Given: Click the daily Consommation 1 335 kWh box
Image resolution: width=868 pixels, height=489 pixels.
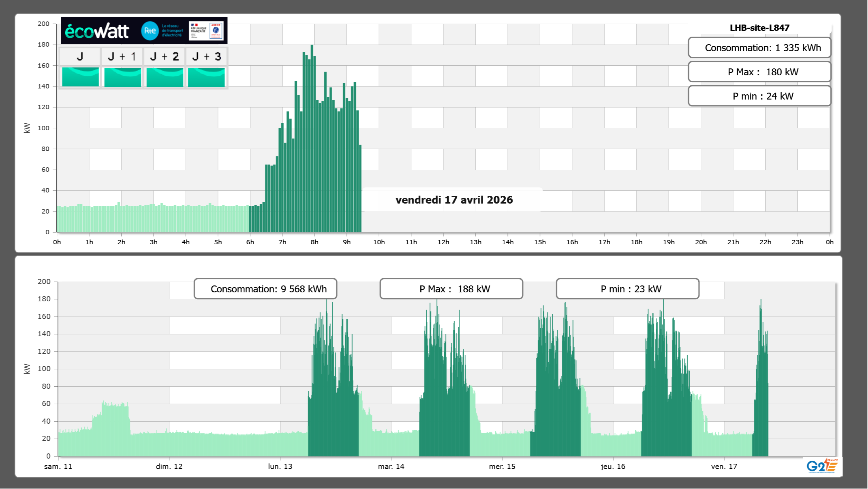Looking at the screenshot, I should tap(759, 48).
